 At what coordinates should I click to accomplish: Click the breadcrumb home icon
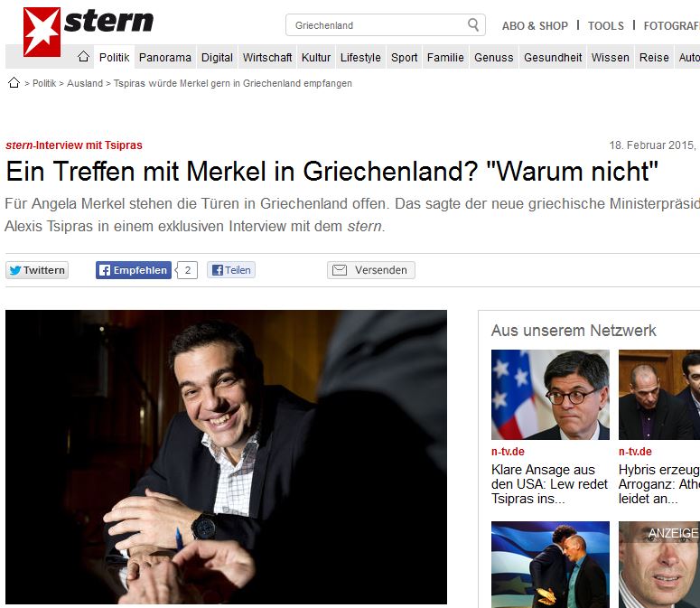point(14,82)
